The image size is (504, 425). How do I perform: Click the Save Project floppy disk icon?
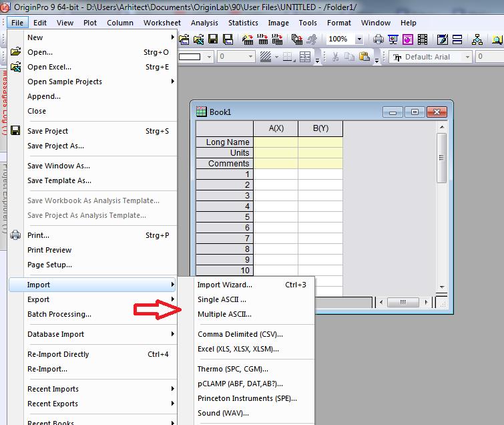click(x=15, y=131)
